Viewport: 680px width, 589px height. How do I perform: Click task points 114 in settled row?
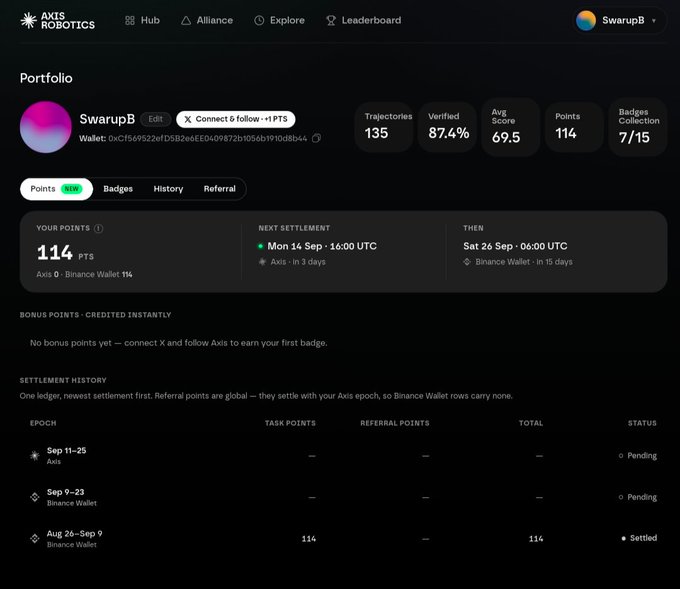(309, 539)
